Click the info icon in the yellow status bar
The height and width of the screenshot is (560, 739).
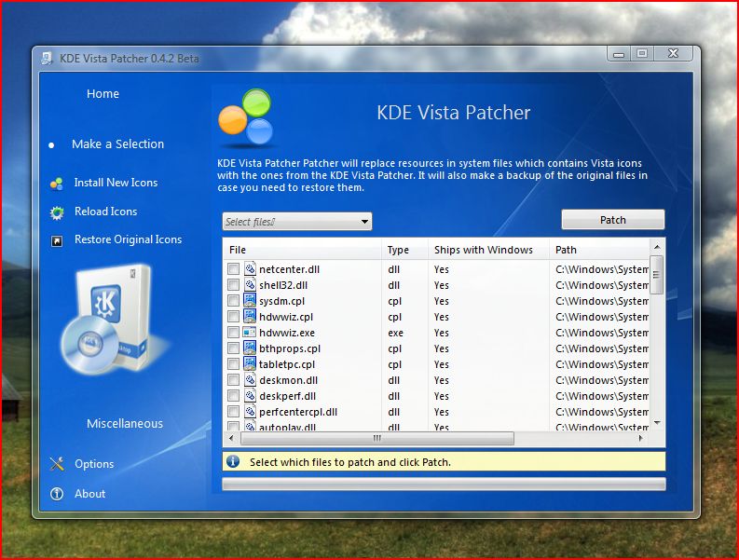point(233,461)
